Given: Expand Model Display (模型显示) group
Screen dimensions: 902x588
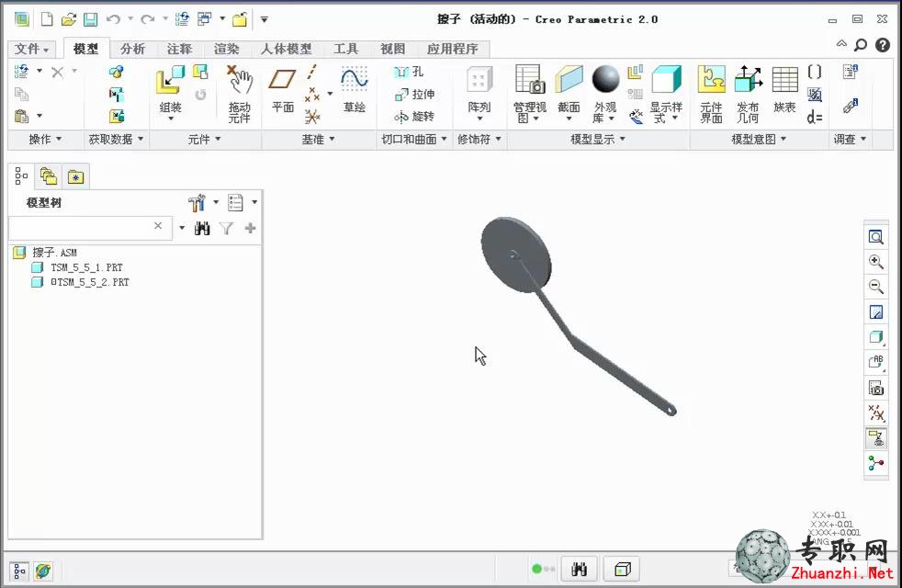Looking at the screenshot, I should point(598,140).
